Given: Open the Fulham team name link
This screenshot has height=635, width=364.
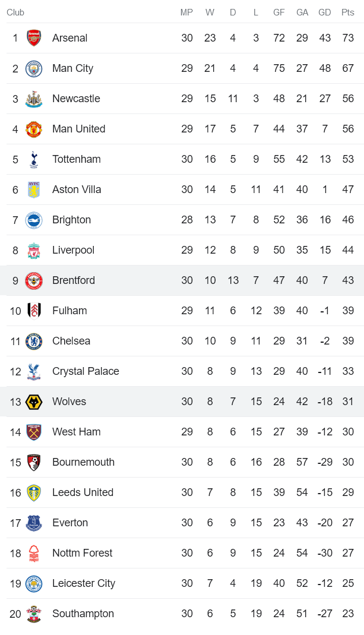Looking at the screenshot, I should point(69,311).
